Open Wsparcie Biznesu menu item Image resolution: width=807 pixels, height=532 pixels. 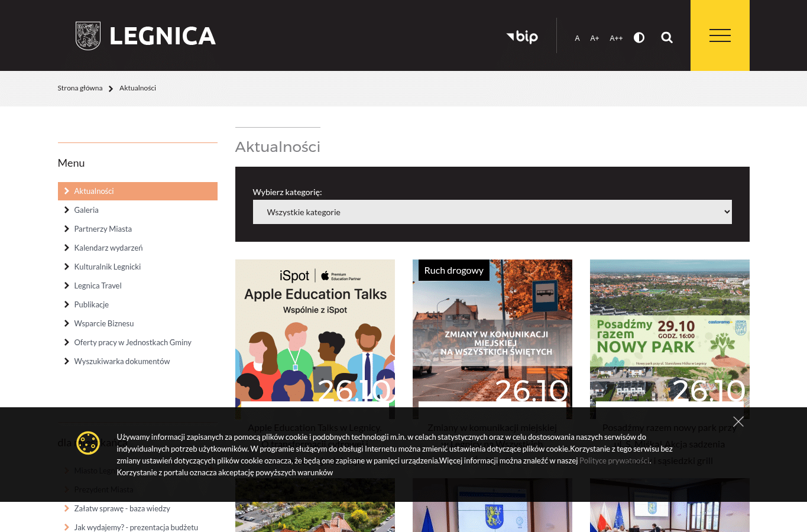[x=104, y=323]
